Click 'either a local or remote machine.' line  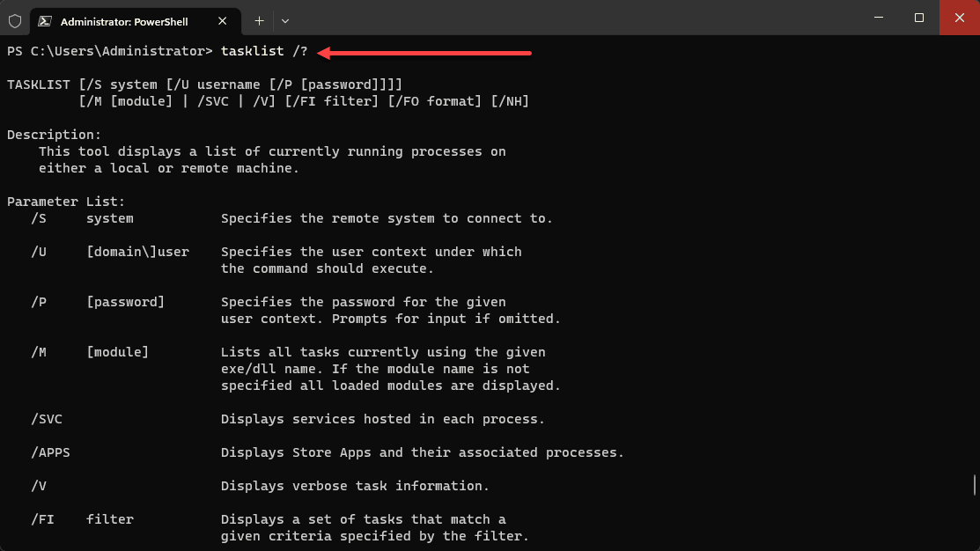tap(169, 169)
